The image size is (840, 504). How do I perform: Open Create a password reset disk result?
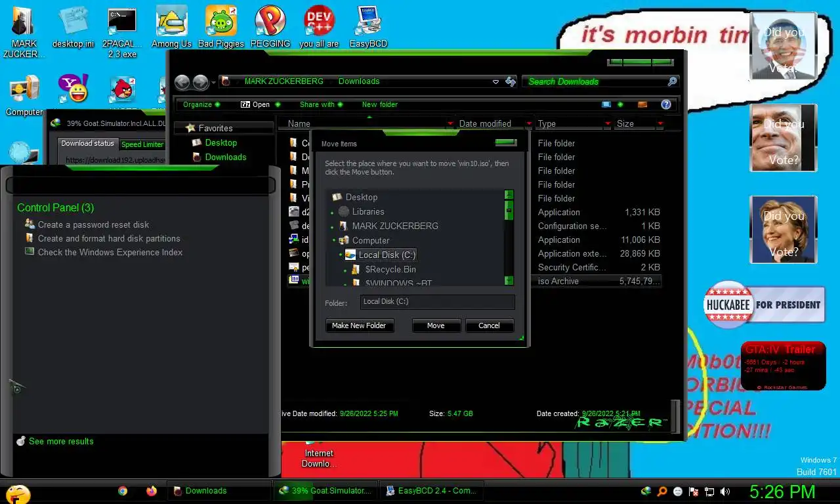(87, 224)
